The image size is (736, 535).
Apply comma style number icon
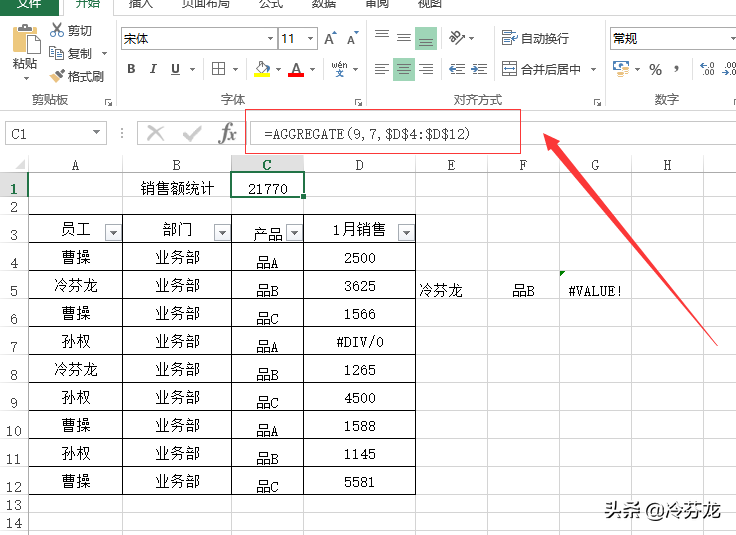point(676,69)
